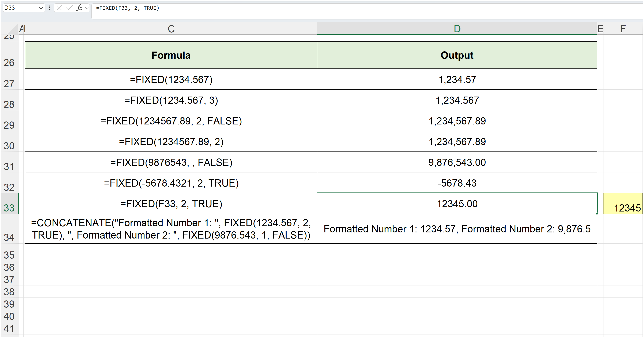Select row 31 header

coord(9,162)
